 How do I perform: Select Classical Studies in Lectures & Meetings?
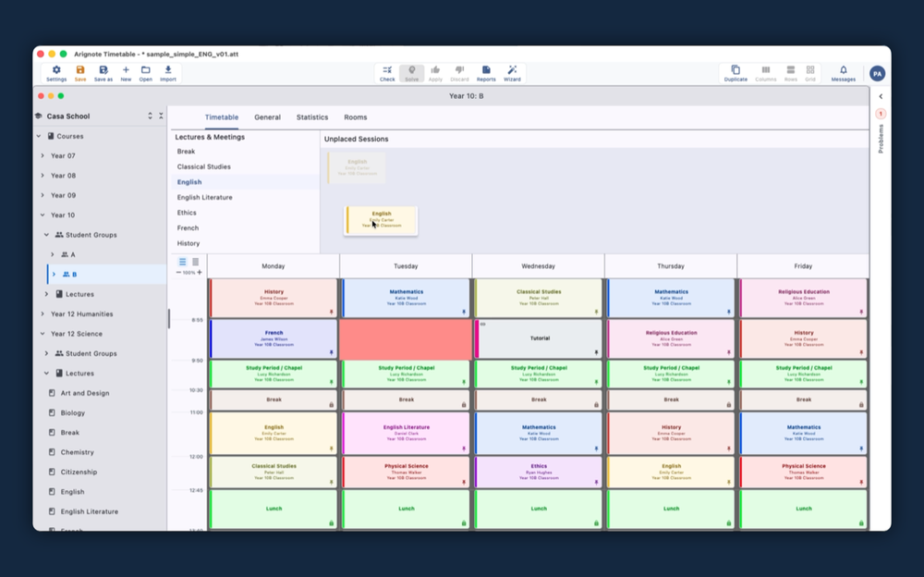[245, 167]
